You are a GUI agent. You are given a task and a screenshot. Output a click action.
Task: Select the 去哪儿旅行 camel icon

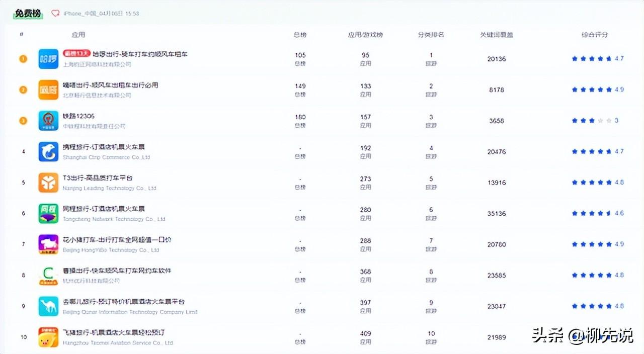48,306
